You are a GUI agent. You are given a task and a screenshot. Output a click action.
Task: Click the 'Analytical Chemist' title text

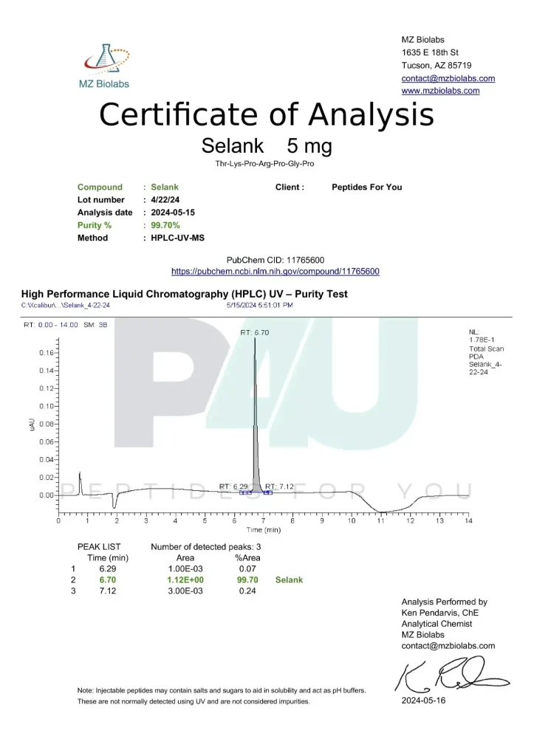pyautogui.click(x=437, y=624)
